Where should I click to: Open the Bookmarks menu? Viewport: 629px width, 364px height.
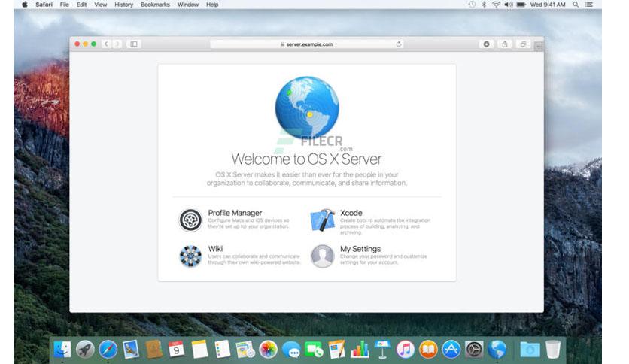(155, 5)
